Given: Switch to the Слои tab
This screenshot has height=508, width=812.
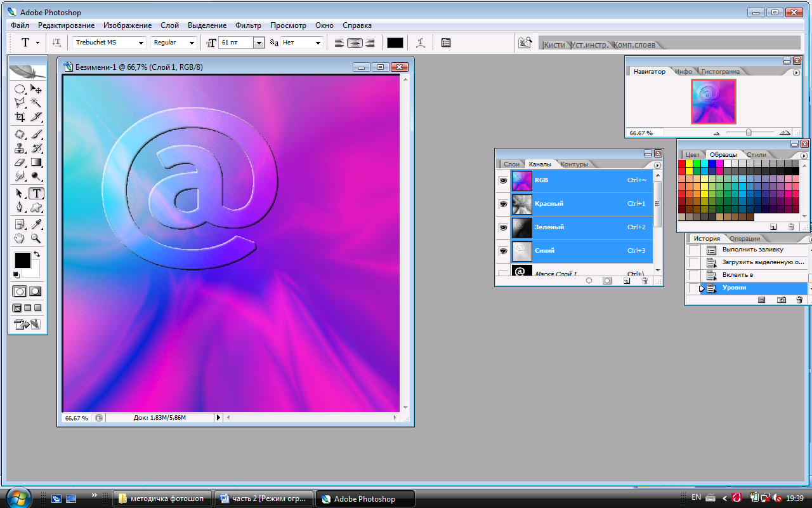Looking at the screenshot, I should click(511, 164).
